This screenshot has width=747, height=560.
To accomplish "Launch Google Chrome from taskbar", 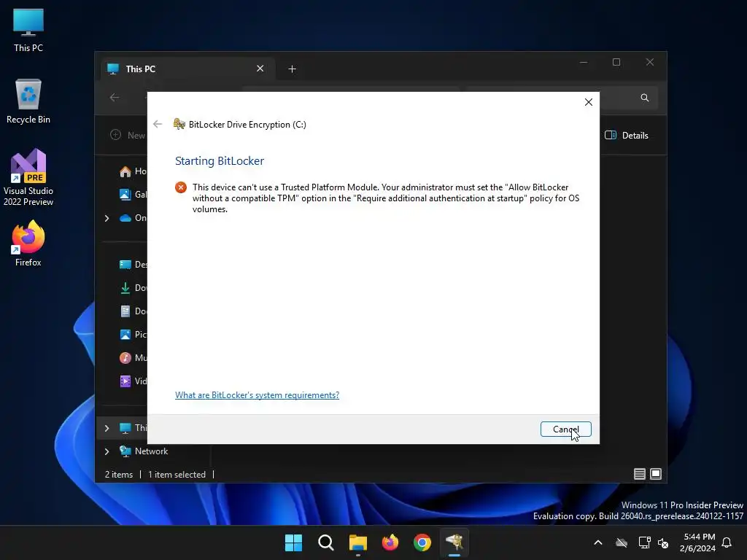I will [422, 542].
